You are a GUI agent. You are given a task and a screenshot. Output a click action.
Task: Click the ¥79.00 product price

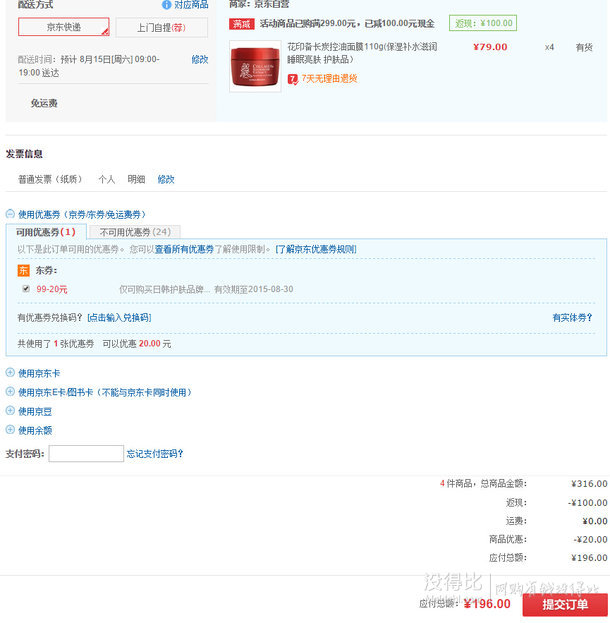pos(490,47)
